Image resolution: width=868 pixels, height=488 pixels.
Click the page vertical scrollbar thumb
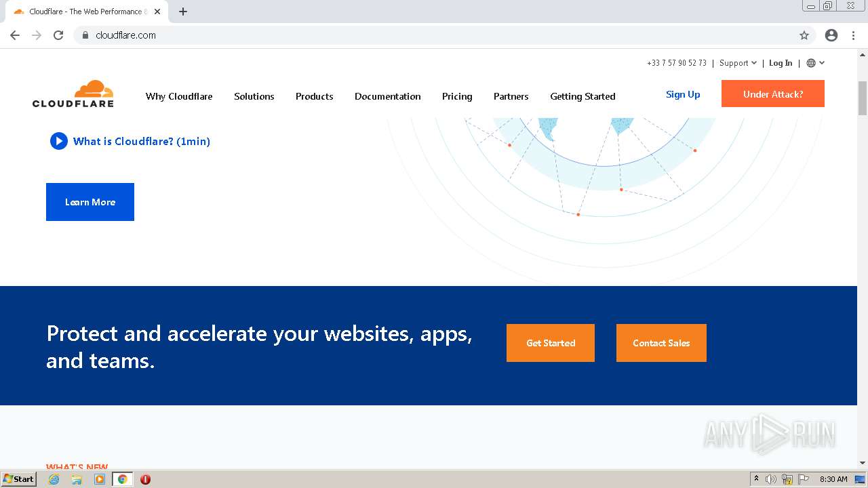tap(863, 98)
